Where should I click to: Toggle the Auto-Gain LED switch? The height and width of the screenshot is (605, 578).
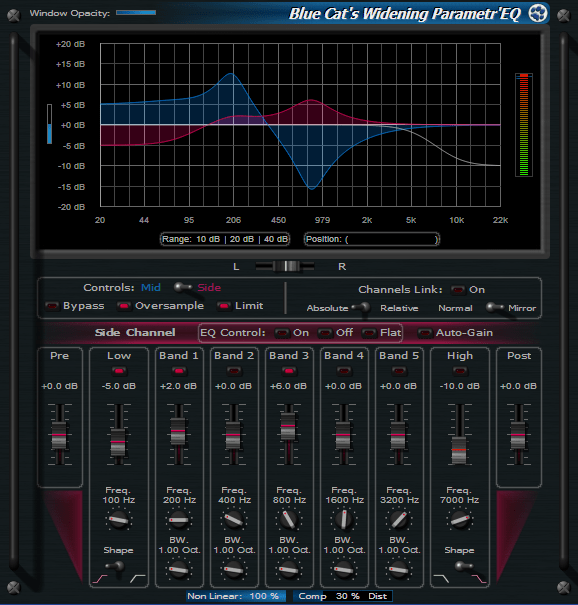(425, 333)
